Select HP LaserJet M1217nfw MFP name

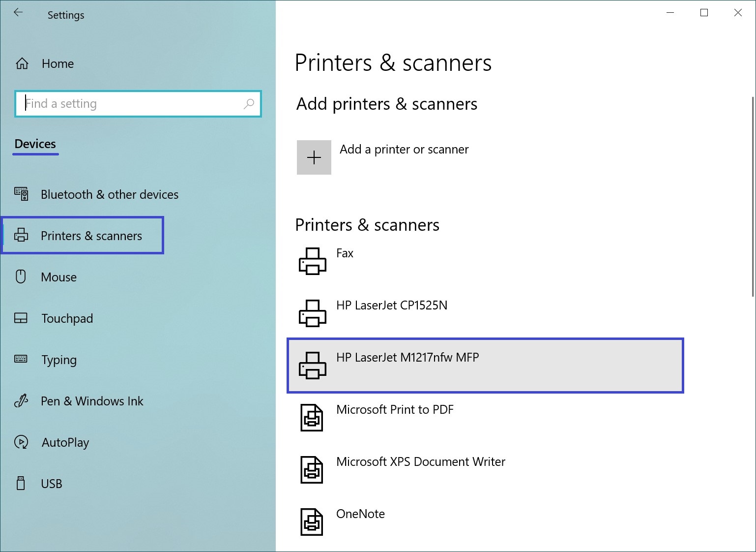407,357
